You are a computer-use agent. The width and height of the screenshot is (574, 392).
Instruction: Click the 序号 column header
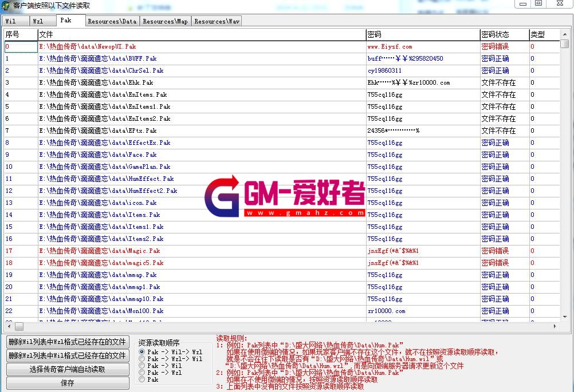pos(21,34)
